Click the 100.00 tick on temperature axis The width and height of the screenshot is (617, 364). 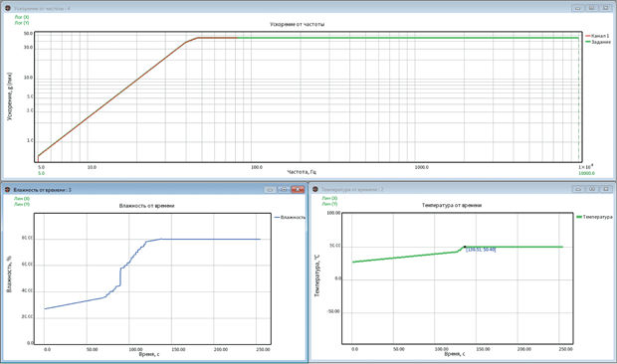(333, 213)
